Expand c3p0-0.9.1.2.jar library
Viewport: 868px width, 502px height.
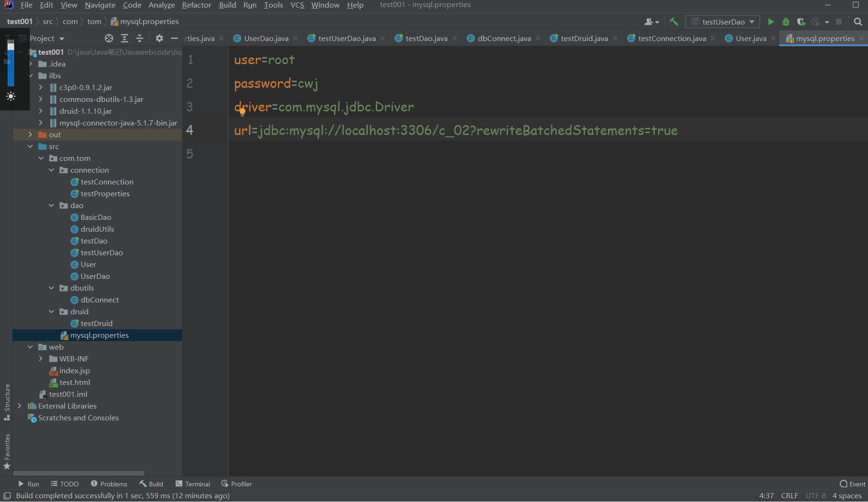click(41, 87)
